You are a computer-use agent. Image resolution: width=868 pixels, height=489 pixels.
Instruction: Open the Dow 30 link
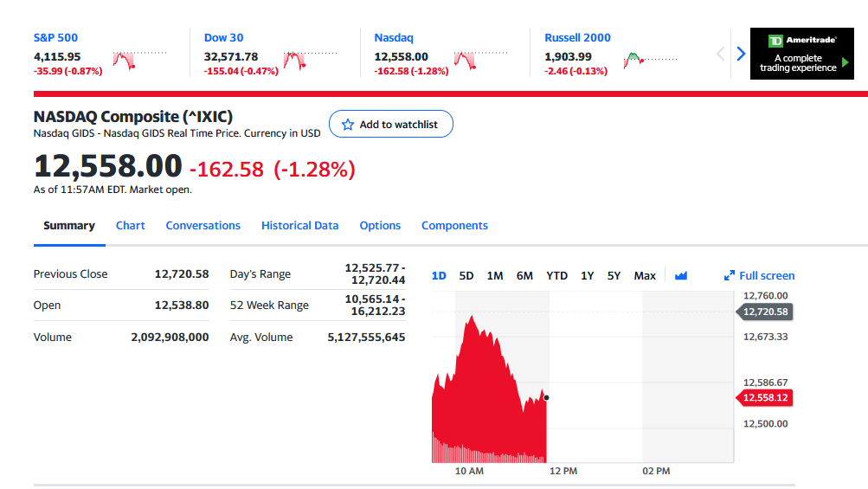[223, 38]
